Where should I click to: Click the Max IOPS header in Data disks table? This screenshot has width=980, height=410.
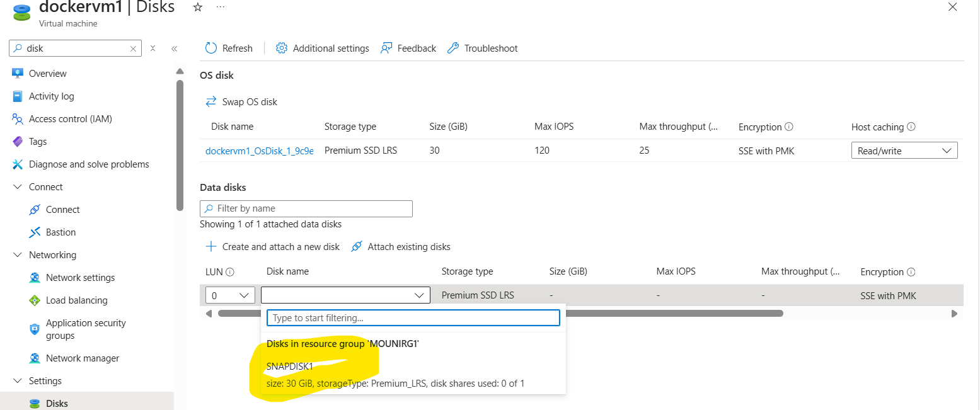coord(676,272)
